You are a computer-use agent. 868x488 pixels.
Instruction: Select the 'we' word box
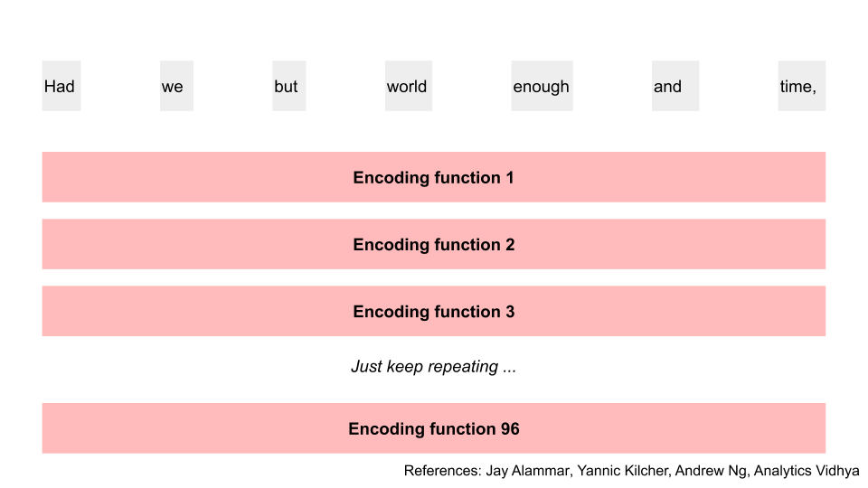coord(176,86)
